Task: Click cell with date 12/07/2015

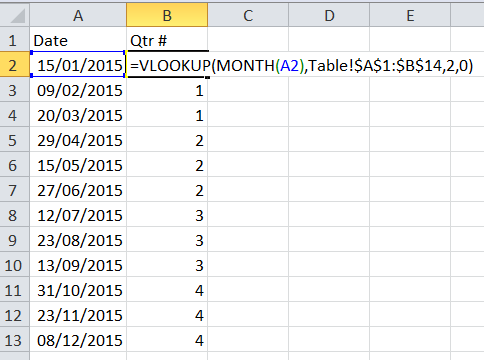Action: 78,215
